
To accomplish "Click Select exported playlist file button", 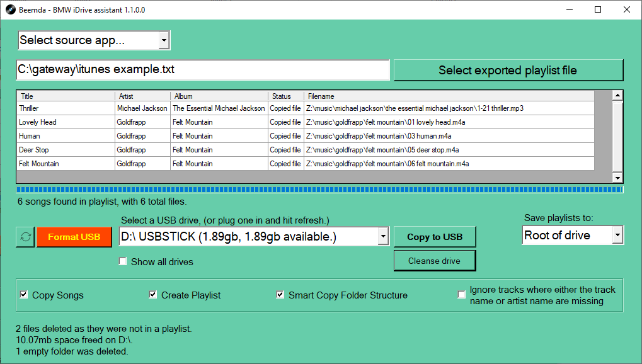I will point(508,71).
